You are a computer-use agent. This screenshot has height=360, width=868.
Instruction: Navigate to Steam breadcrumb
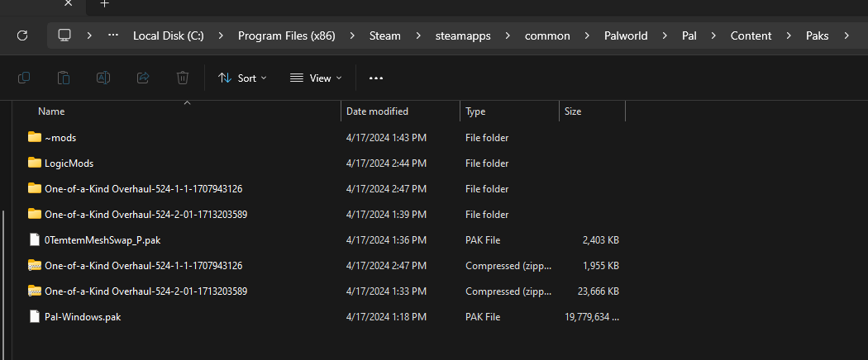click(x=384, y=36)
